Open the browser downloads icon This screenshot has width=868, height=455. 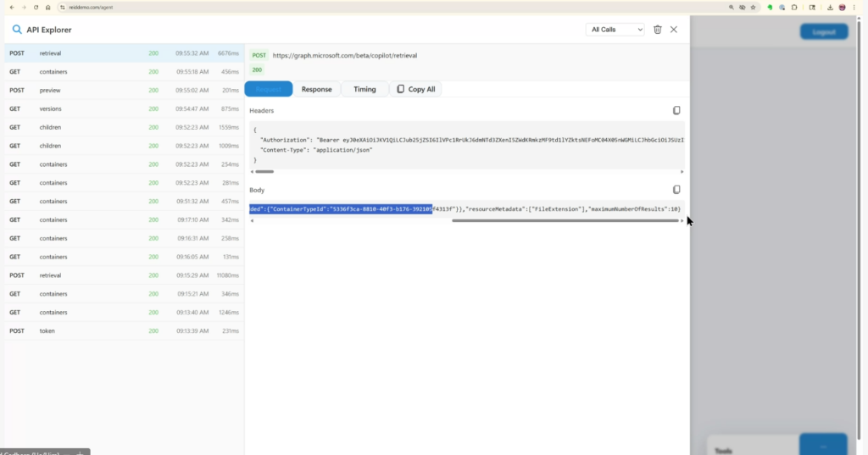pos(828,7)
